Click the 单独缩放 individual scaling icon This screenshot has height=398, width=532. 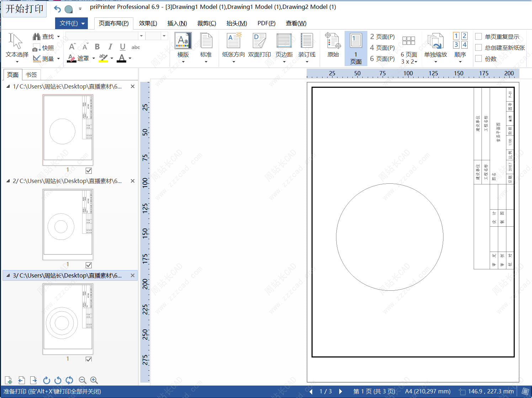coord(435,41)
